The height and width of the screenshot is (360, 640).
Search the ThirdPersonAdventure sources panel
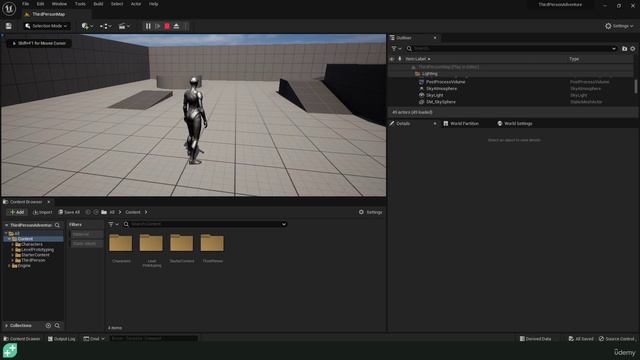58,225
